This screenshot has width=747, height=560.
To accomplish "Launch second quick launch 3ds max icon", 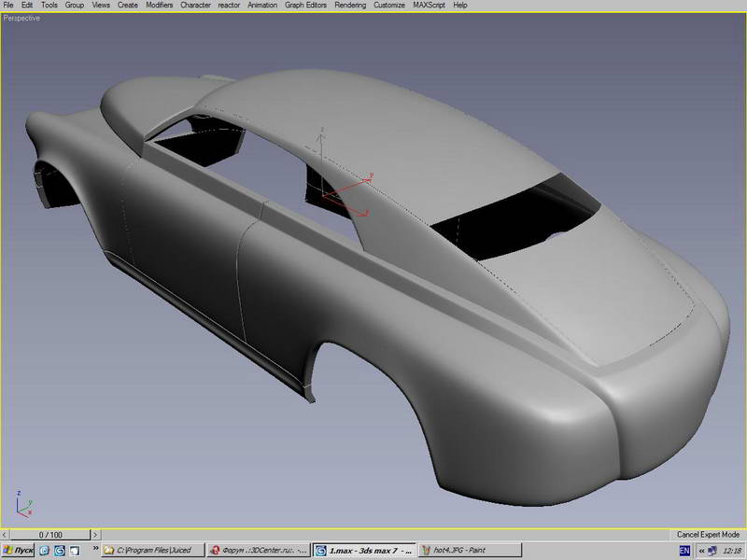I will point(60,551).
